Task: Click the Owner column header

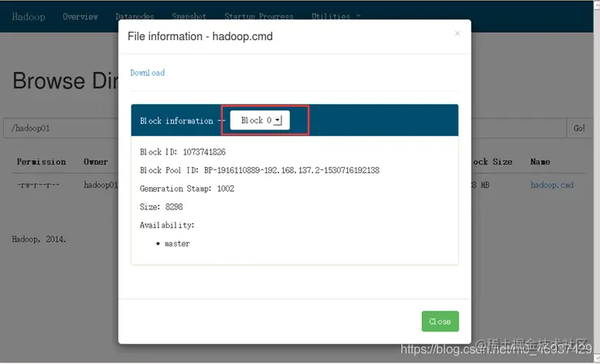Action: pos(96,162)
